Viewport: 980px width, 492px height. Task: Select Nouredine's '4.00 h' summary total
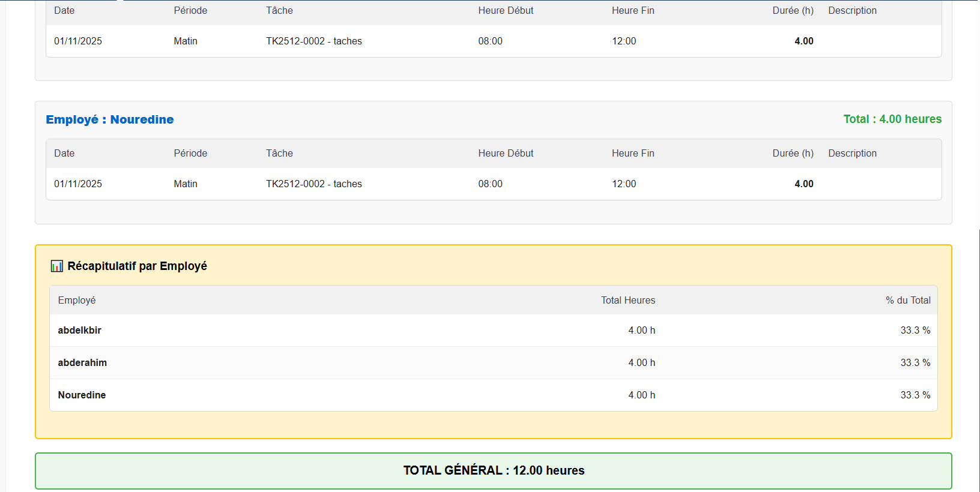(x=642, y=395)
